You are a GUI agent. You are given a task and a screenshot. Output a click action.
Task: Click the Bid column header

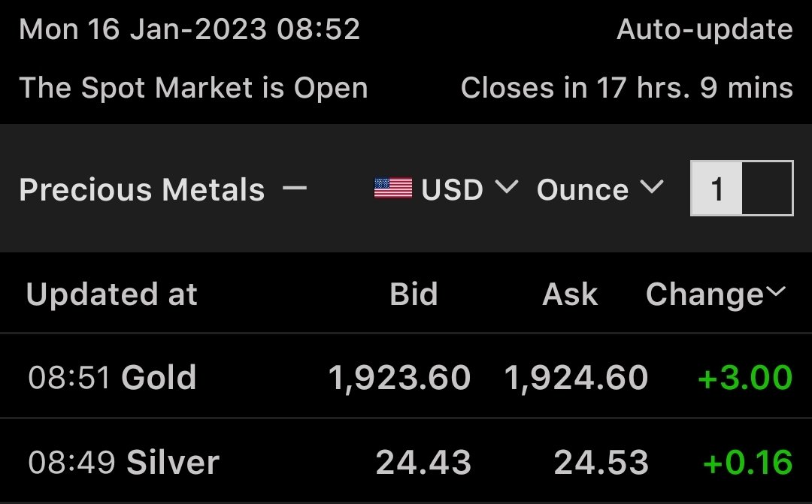click(414, 294)
